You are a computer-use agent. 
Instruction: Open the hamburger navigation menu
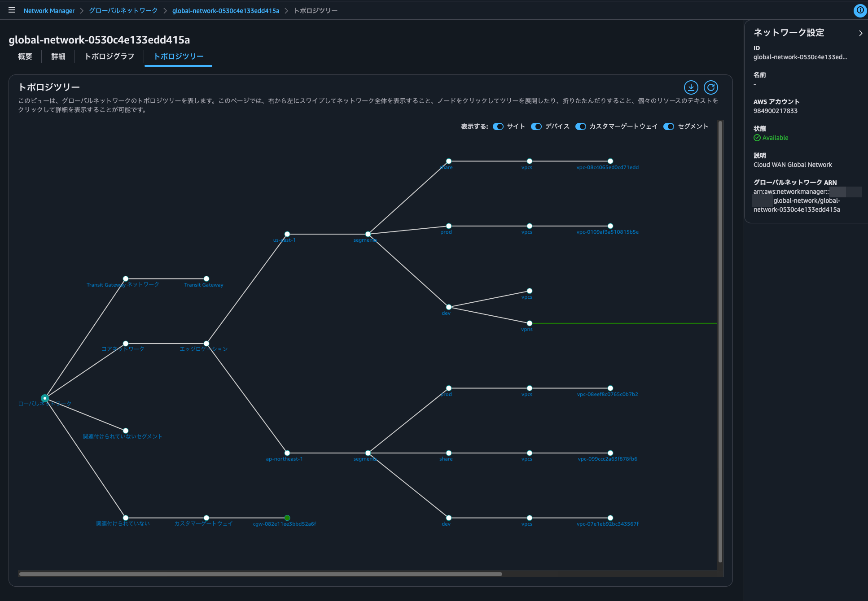point(12,10)
